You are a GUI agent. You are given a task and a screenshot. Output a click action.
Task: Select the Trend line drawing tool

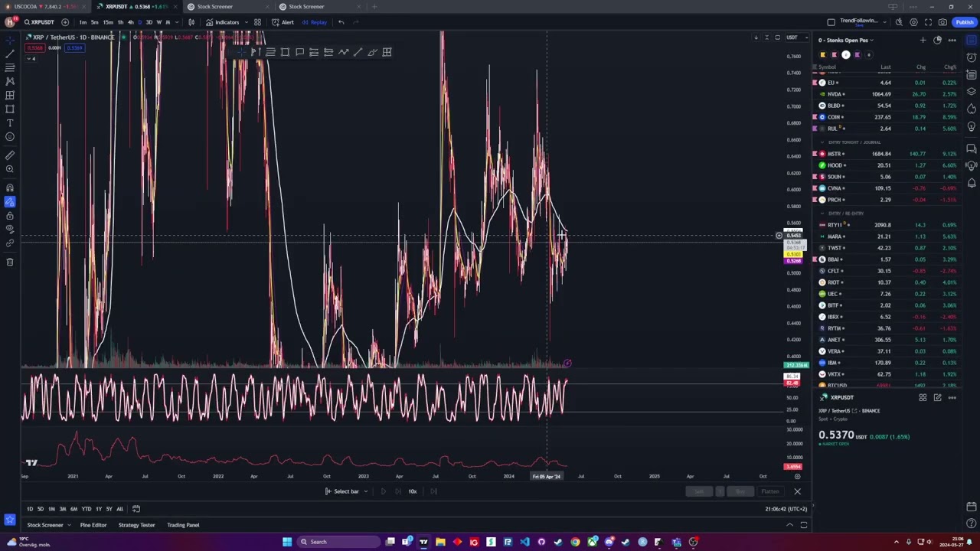click(10, 54)
